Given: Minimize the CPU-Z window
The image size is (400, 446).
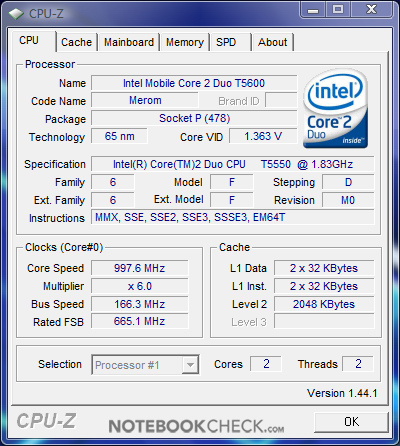Looking at the screenshot, I should [x=313, y=10].
